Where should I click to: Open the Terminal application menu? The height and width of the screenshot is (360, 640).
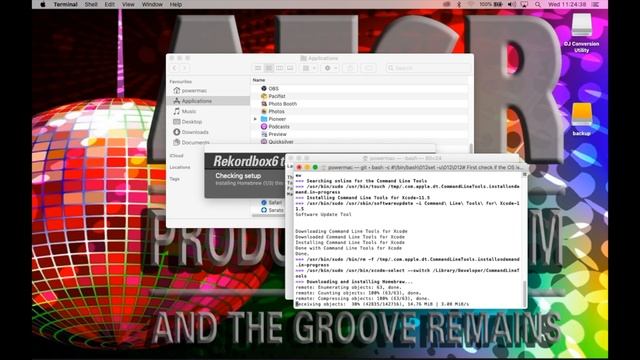pos(65,4)
